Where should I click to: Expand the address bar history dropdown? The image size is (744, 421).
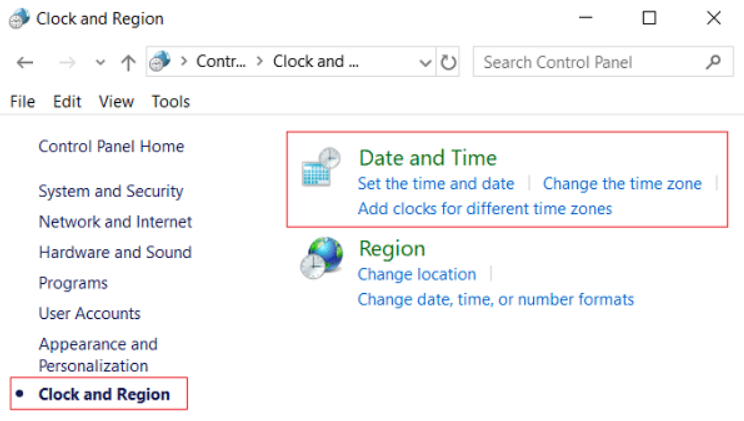(424, 62)
